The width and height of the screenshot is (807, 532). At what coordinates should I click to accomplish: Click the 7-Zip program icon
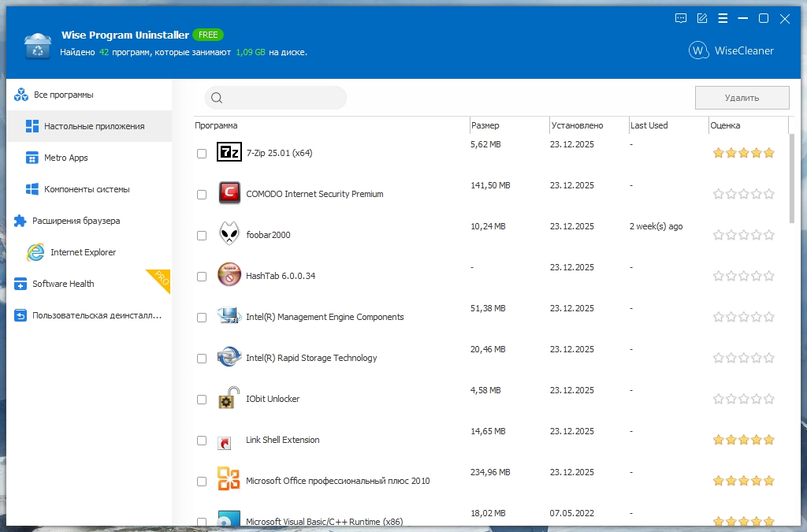[229, 153]
